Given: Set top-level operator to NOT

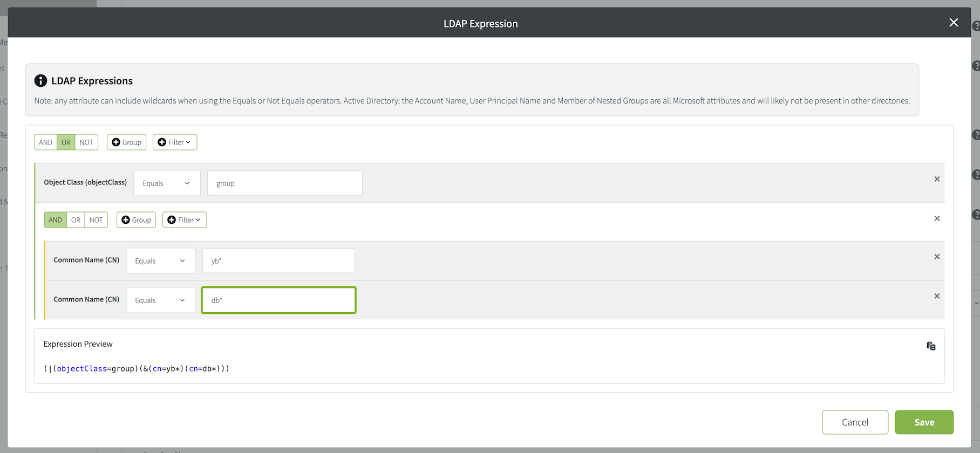Looking at the screenshot, I should pyautogui.click(x=86, y=142).
